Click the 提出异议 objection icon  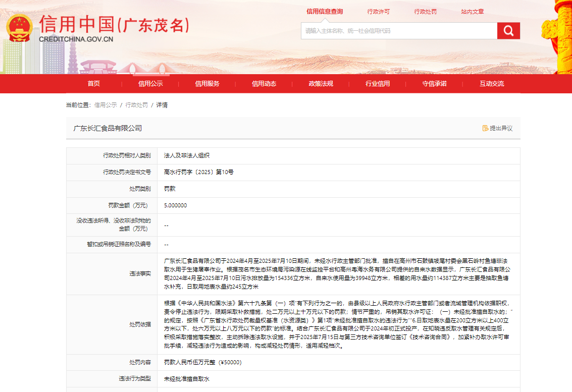(x=485, y=128)
